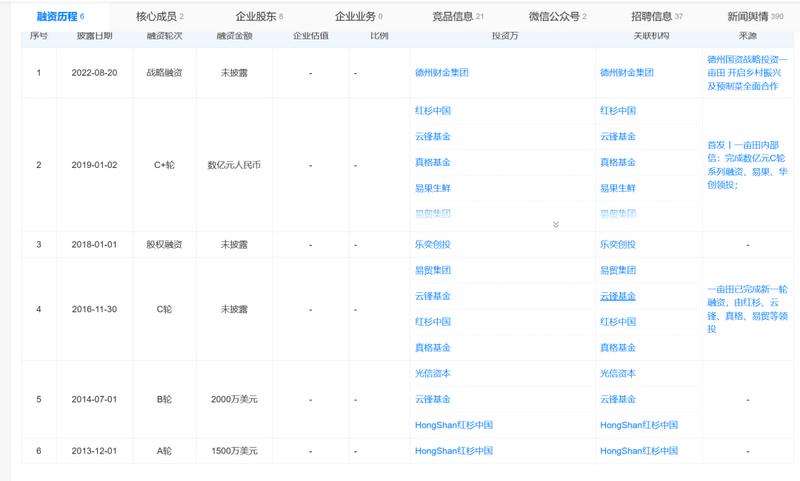Open 易果生鲜 in the 关联机构 column
This screenshot has width=800, height=481.
click(618, 188)
